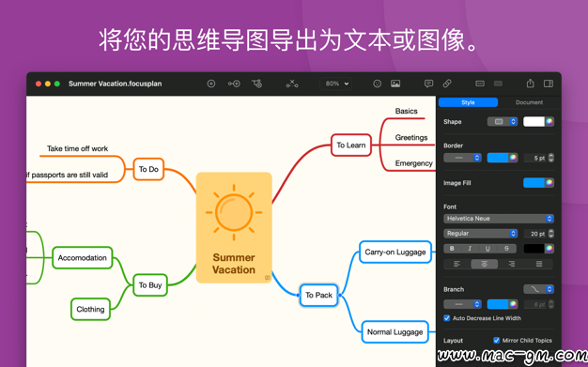Image resolution: width=588 pixels, height=367 pixels.
Task: Open the share export menu icon
Action: (x=531, y=84)
